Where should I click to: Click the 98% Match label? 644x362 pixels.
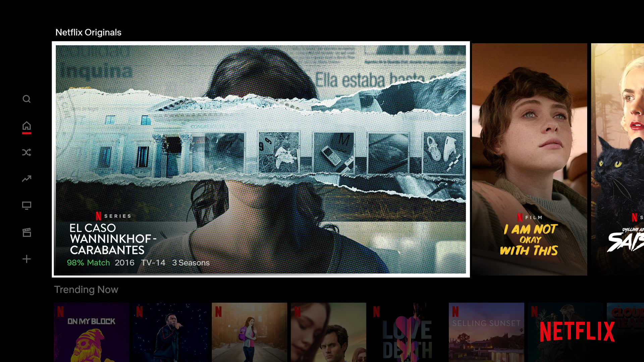[x=88, y=263]
